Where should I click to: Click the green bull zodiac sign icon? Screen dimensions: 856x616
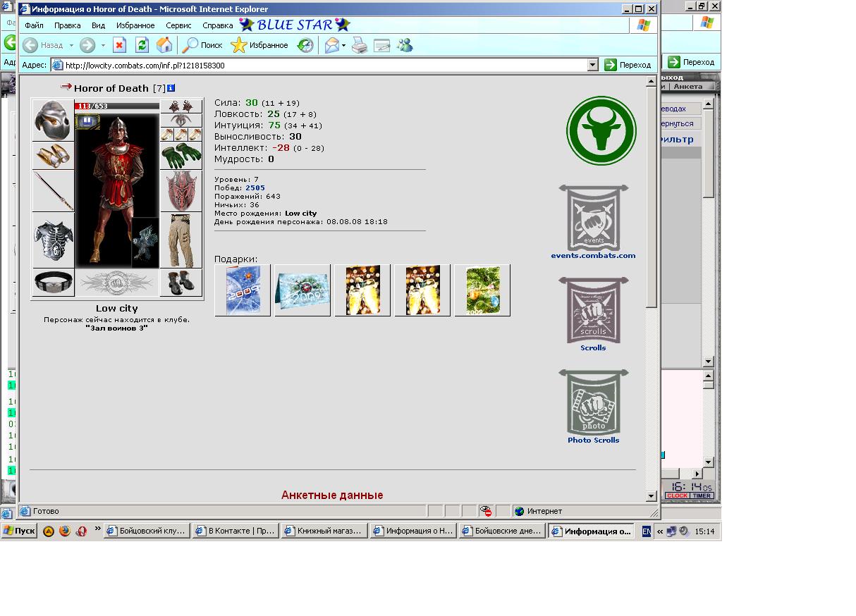point(601,131)
